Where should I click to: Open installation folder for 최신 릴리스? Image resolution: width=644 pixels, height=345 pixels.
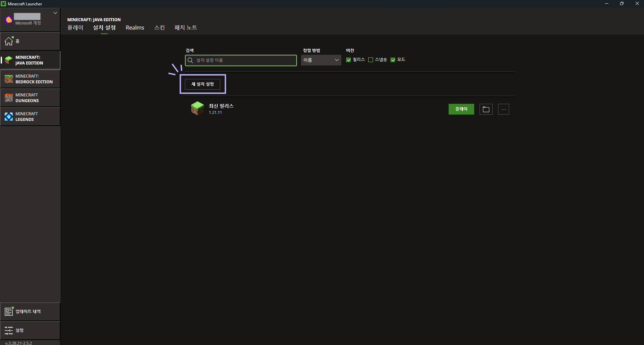pyautogui.click(x=486, y=109)
